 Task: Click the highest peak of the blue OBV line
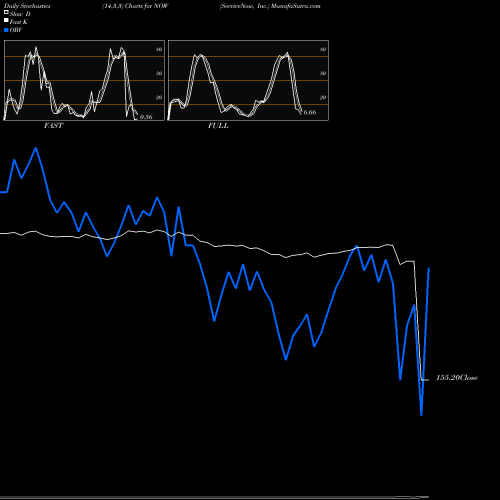[x=36, y=148]
